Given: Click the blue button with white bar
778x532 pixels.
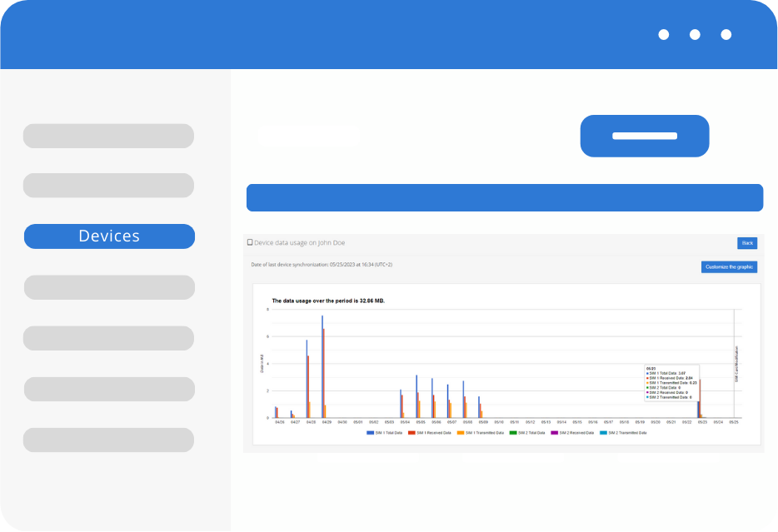Looking at the screenshot, I should (x=644, y=136).
